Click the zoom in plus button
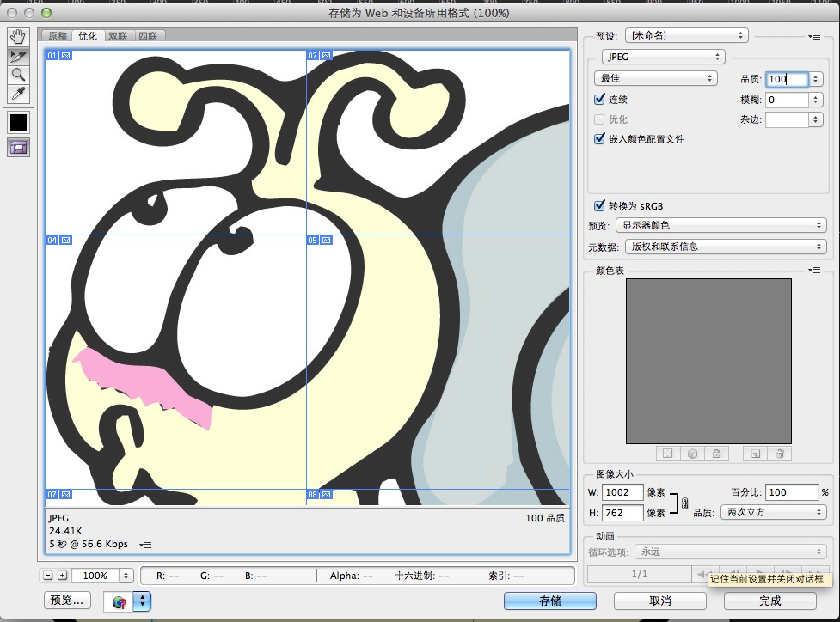This screenshot has width=840, height=622. point(63,576)
